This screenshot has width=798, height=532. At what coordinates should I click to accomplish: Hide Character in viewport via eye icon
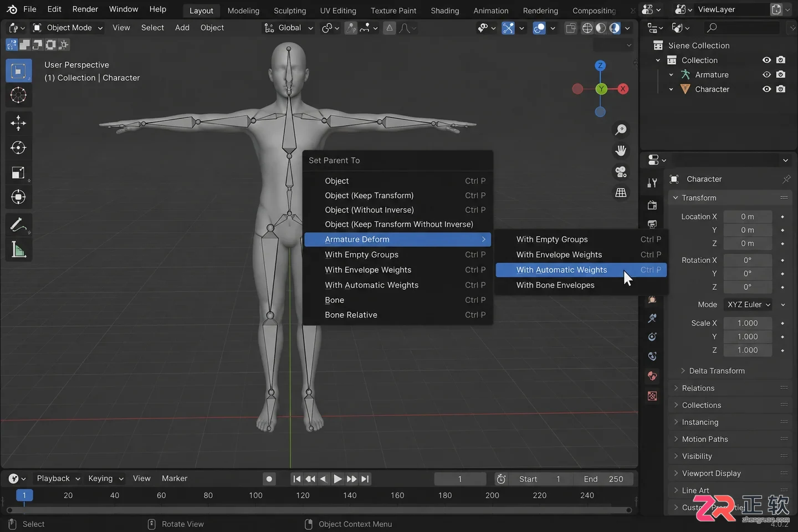click(x=766, y=89)
